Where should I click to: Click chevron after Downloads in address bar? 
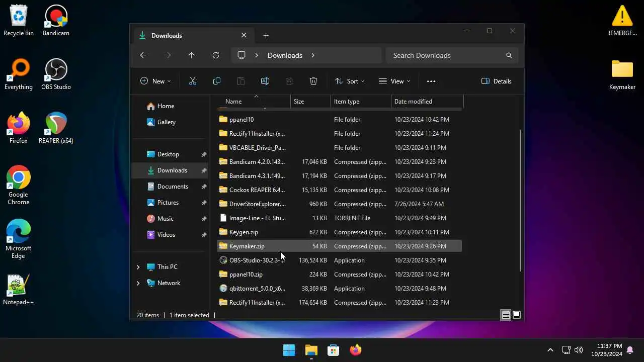point(313,55)
